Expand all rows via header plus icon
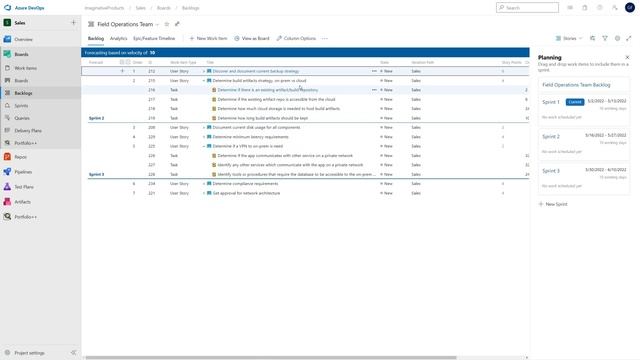Screen dimensions: 640x360 122,62
